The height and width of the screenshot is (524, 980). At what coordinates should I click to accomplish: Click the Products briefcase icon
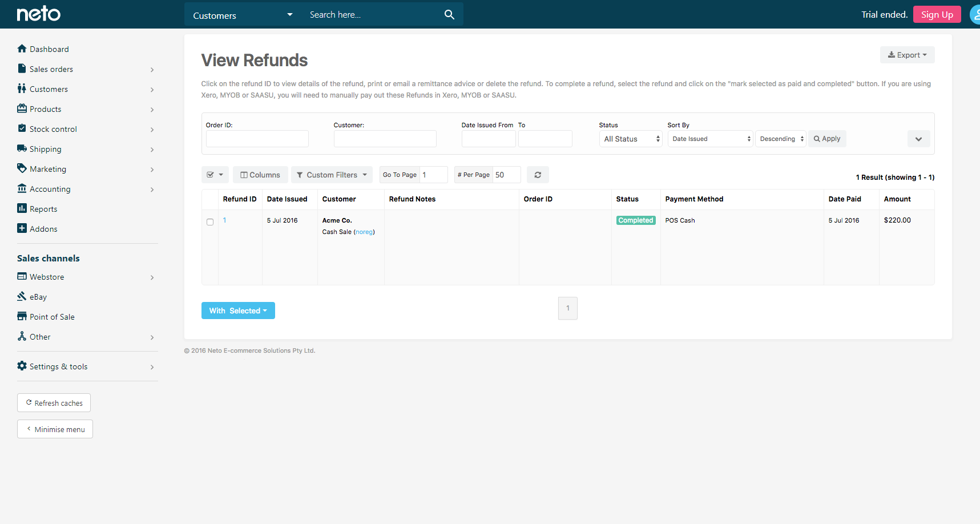pos(22,108)
